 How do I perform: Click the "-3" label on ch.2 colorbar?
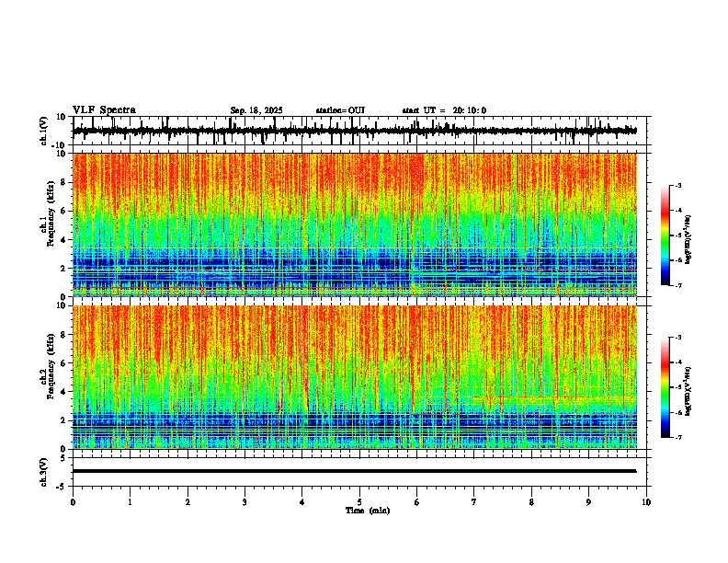click(677, 338)
